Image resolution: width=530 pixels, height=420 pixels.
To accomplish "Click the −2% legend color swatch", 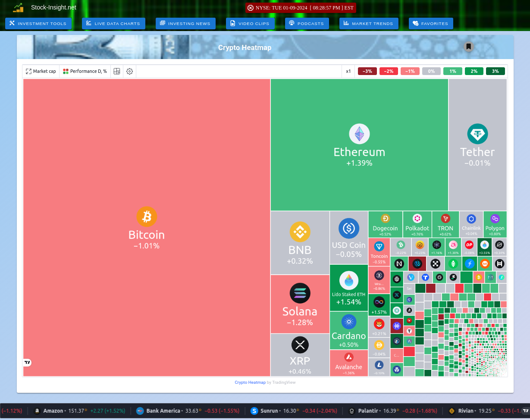I will [x=389, y=71].
